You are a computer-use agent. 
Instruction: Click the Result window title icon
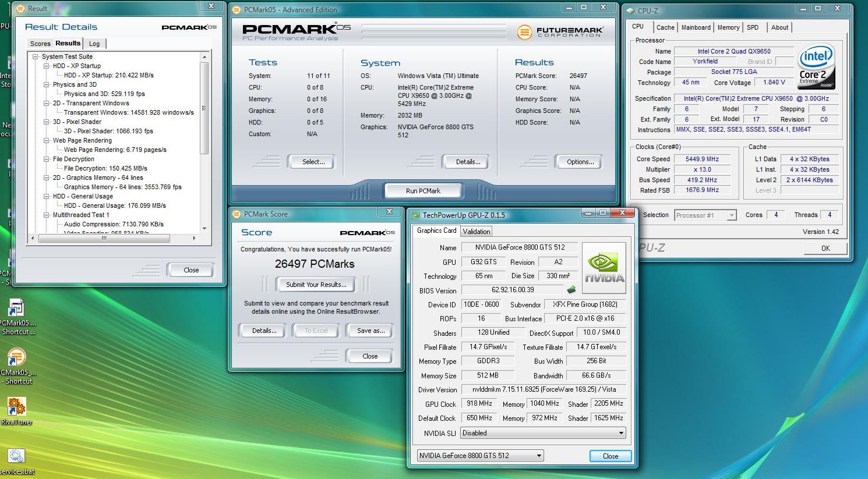(x=20, y=9)
